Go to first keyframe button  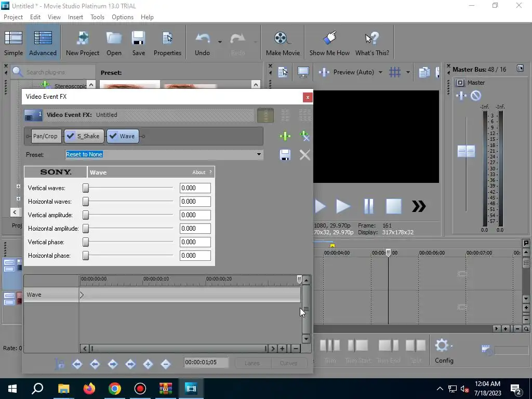77,364
